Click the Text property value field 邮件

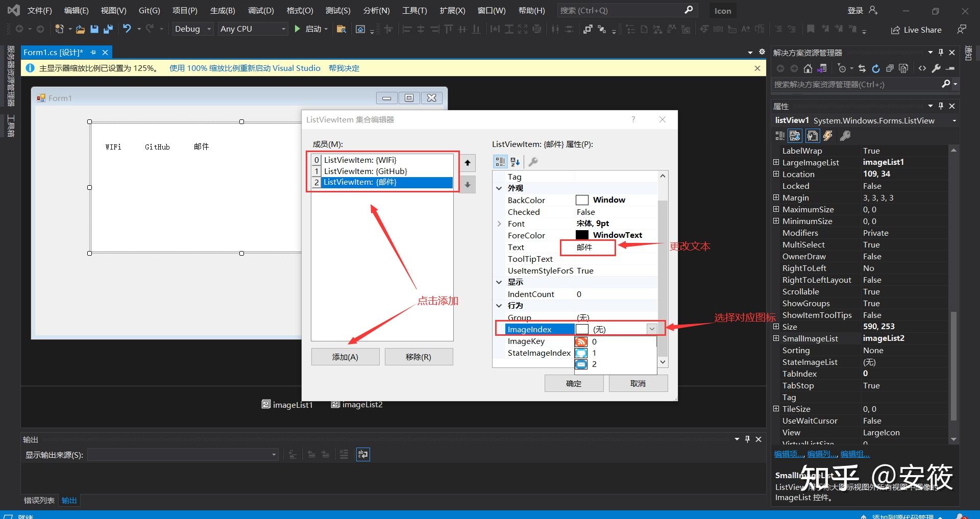tap(588, 248)
